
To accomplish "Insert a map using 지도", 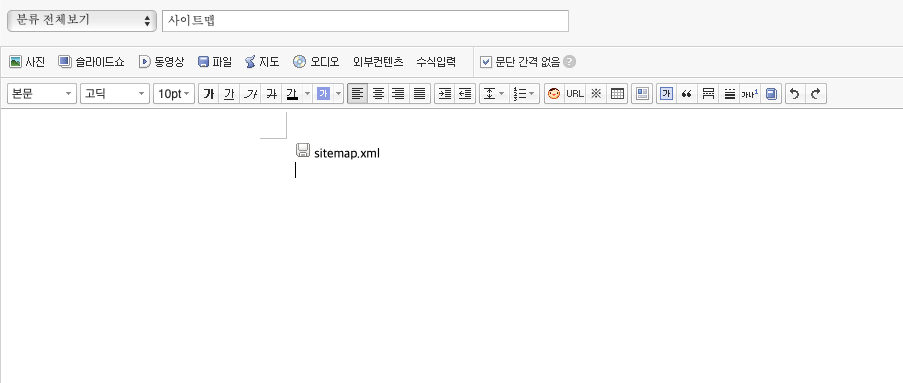I will [x=262, y=62].
